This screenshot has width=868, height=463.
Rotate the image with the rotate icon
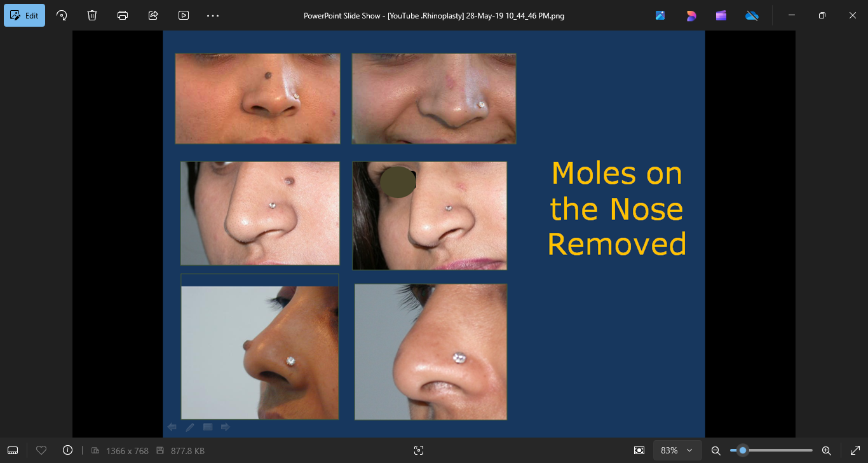point(62,15)
